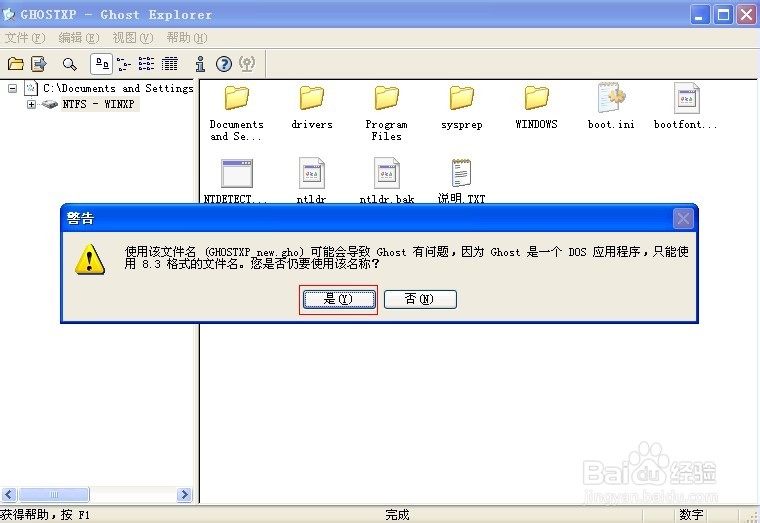Select the 说明.TXT file icon
Image resolution: width=760 pixels, height=523 pixels.
click(x=461, y=173)
